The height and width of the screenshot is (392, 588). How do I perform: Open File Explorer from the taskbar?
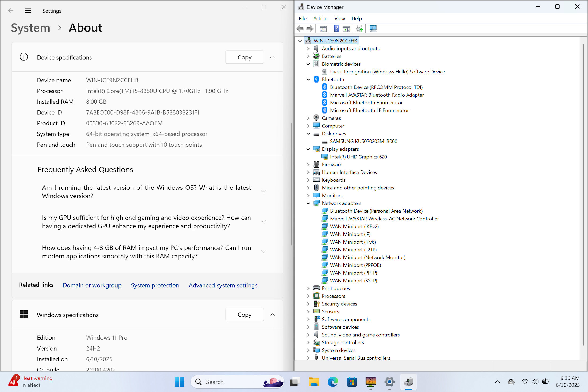click(x=314, y=382)
